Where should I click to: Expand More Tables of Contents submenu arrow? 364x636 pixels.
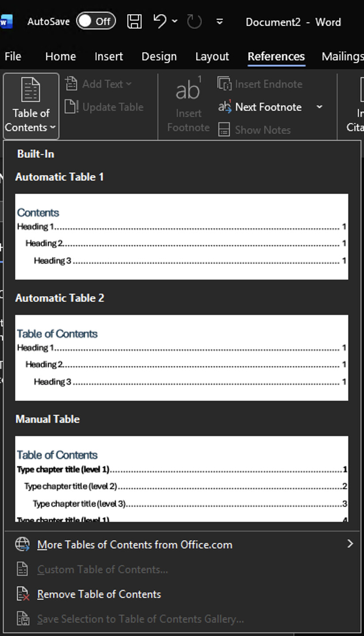(x=350, y=544)
